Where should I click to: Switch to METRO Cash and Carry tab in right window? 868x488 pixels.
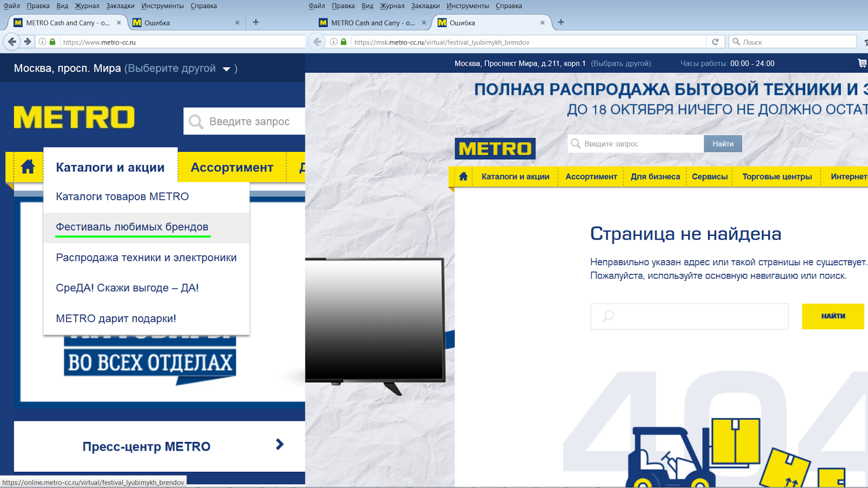pos(372,23)
